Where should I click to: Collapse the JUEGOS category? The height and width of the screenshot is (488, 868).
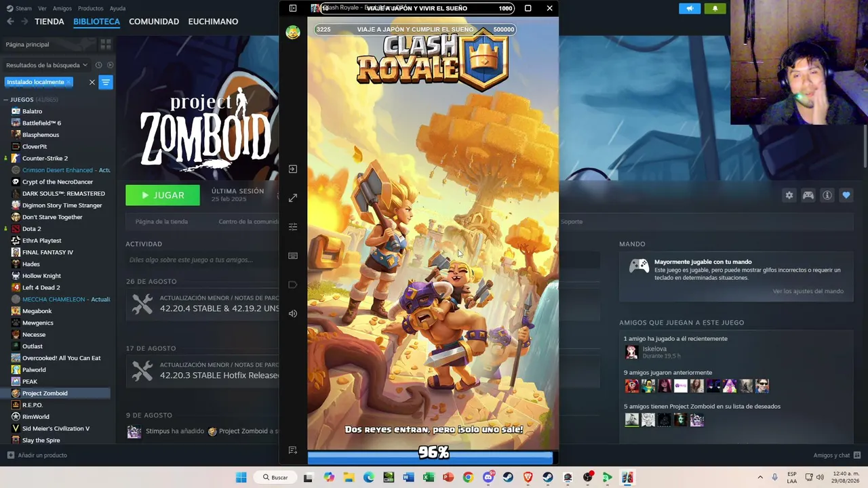pyautogui.click(x=5, y=100)
